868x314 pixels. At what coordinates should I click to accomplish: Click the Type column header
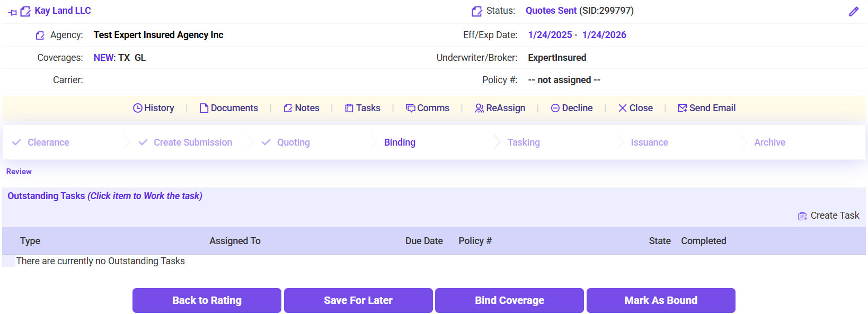(30, 241)
